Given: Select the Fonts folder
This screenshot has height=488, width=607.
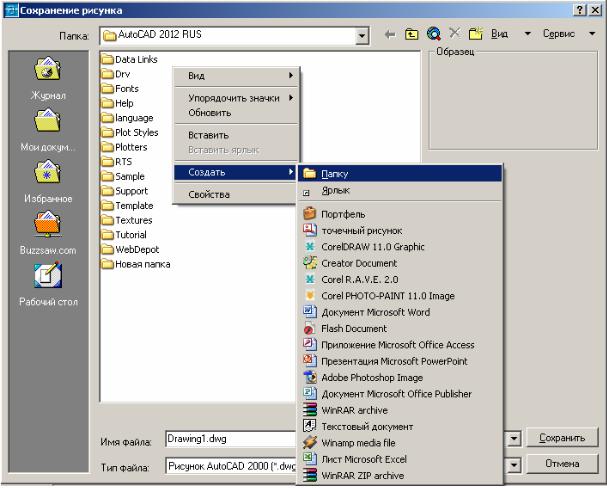Looking at the screenshot, I should (x=120, y=89).
